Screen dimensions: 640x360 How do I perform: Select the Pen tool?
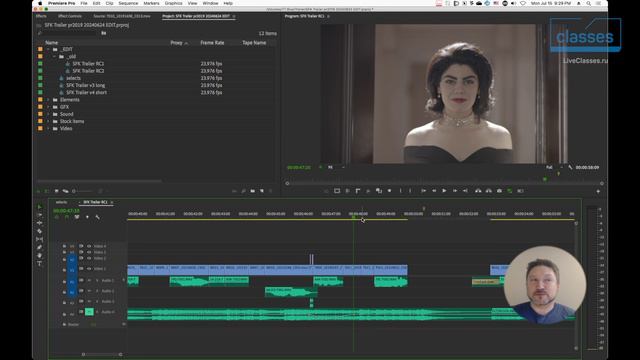[x=40, y=247]
